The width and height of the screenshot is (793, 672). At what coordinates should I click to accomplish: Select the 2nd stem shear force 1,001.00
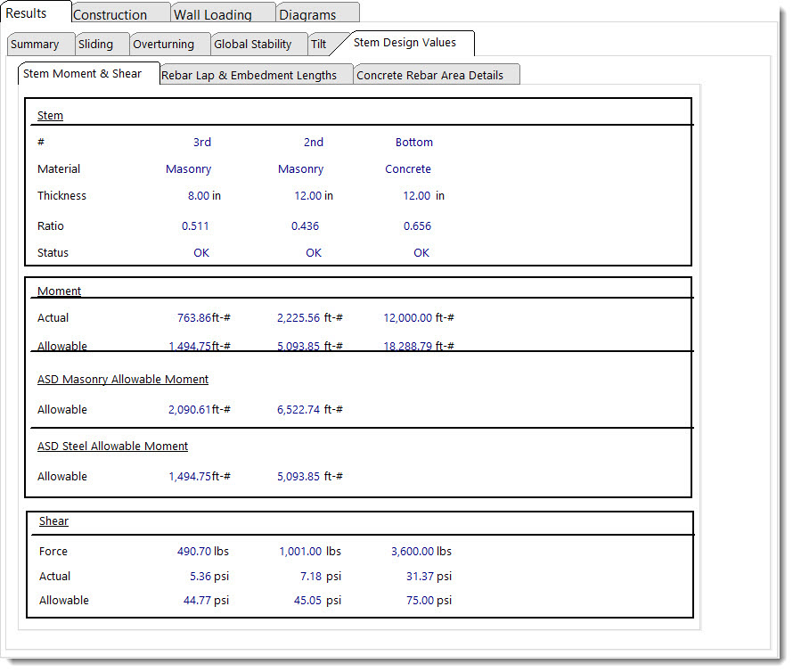tap(300, 552)
